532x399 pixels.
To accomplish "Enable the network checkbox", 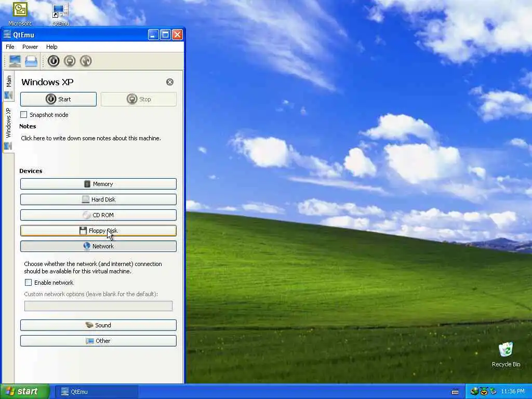I will point(29,282).
